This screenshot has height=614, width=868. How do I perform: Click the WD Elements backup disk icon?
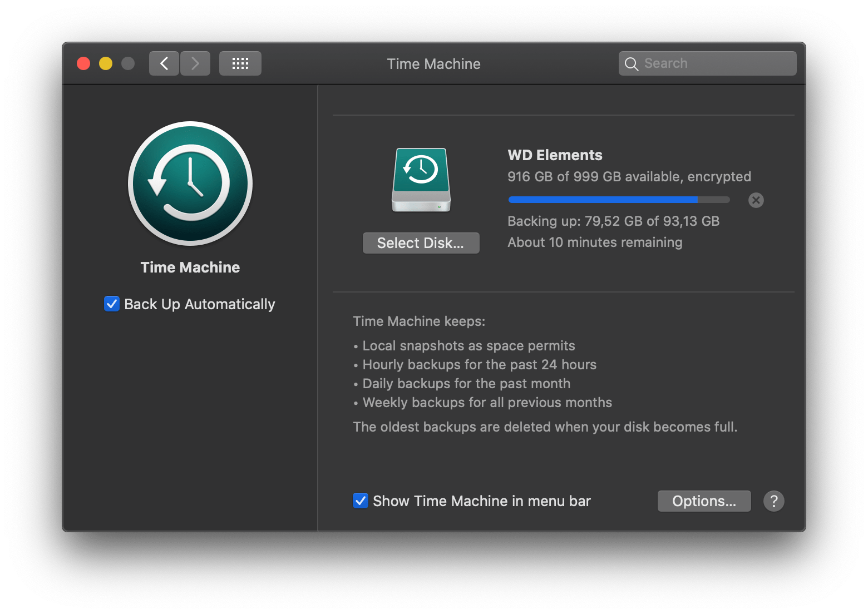421,180
